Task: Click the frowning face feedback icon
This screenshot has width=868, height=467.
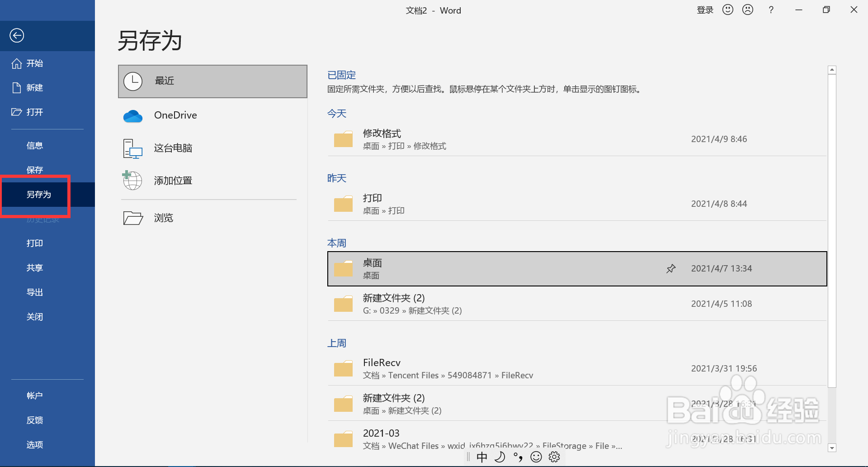Action: (748, 10)
